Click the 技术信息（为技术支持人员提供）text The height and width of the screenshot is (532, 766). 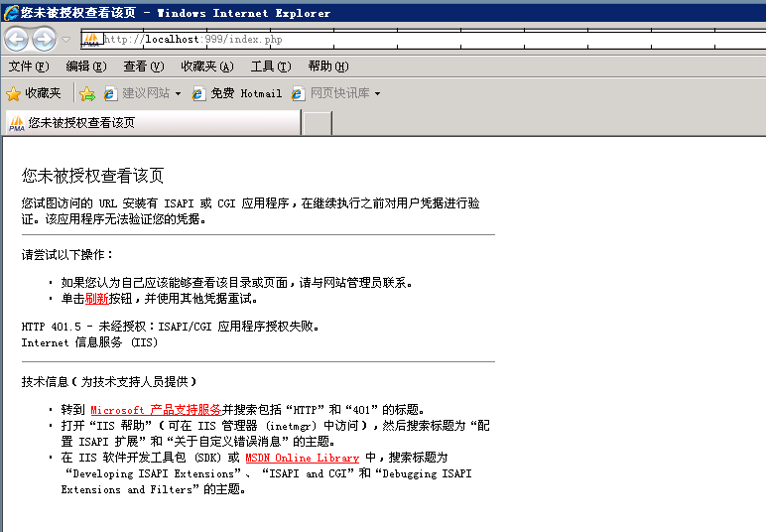coord(108,381)
